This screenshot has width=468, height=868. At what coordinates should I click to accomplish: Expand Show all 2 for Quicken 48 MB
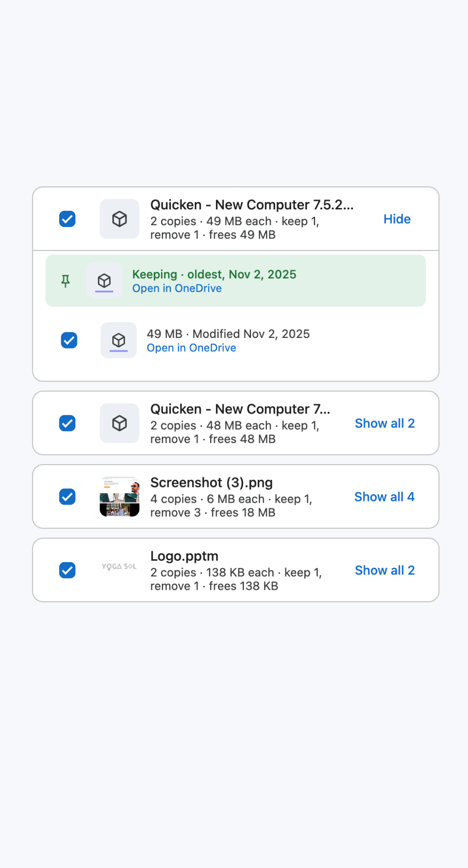click(384, 423)
